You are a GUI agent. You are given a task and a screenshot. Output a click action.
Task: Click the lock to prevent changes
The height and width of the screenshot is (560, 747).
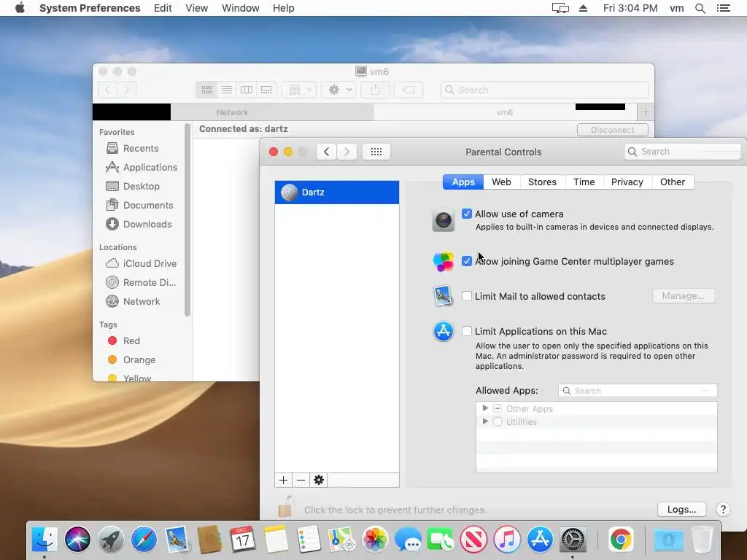pos(286,507)
